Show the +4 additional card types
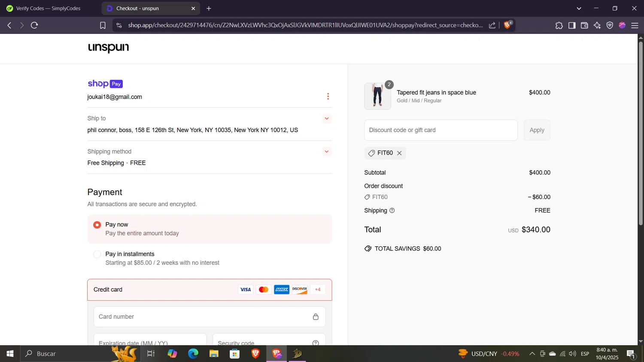The width and height of the screenshot is (644, 362). 318,290
